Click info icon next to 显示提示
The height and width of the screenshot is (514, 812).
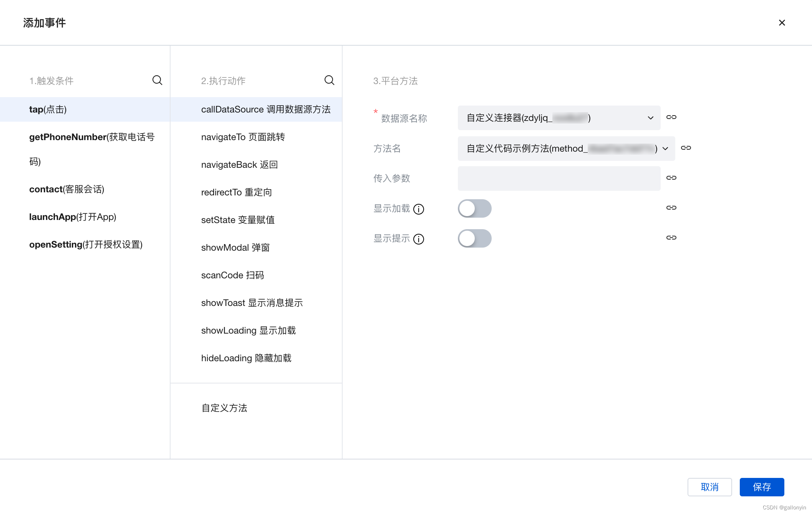(x=419, y=239)
